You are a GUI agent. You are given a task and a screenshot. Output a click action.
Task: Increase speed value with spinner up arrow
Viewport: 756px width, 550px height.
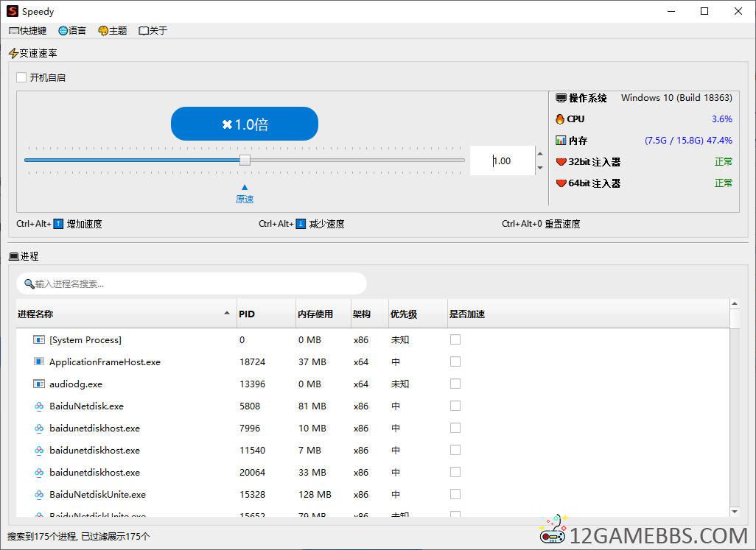tap(540, 155)
